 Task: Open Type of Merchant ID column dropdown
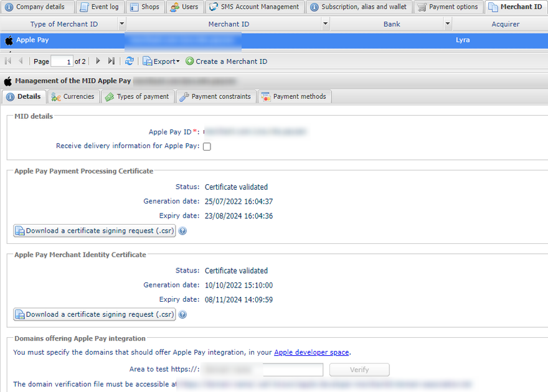[121, 24]
